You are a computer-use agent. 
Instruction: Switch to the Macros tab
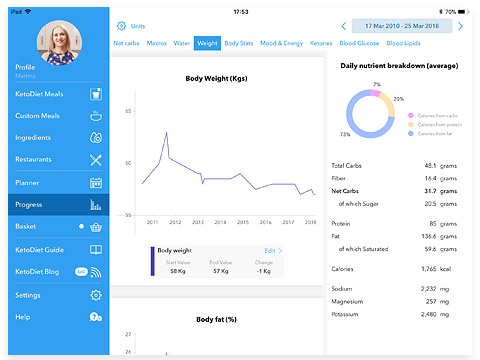click(x=157, y=43)
